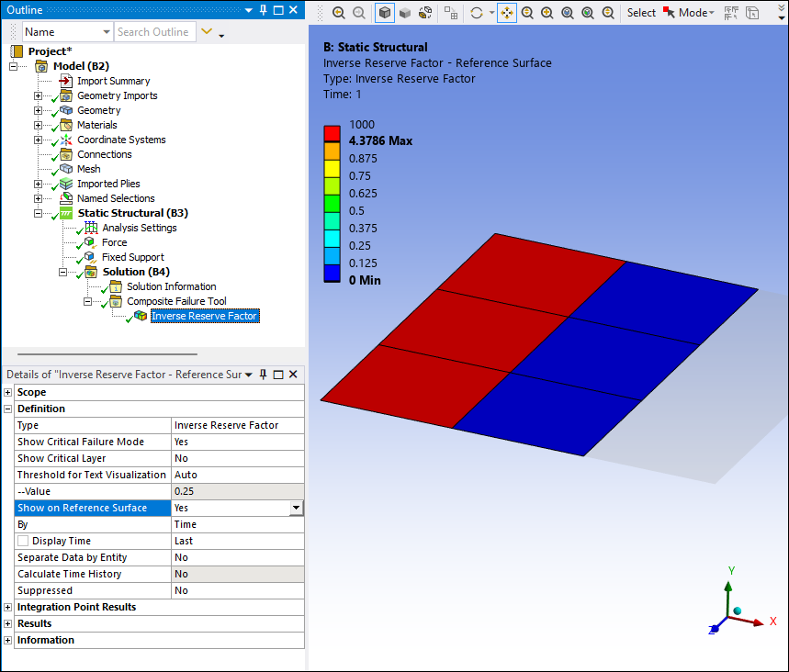Activate the Pan tool in viewport toolbar
The height and width of the screenshot is (672, 789).
point(507,13)
